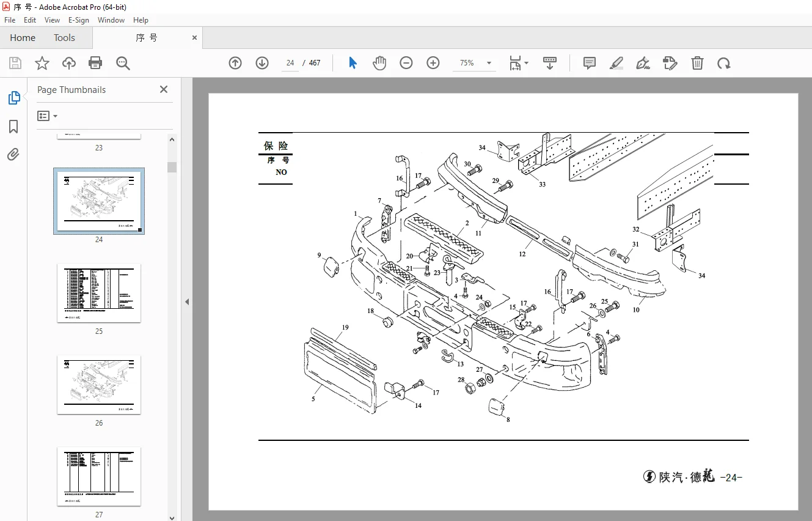Click the total page count 467
Image resolution: width=812 pixels, height=521 pixels.
(x=315, y=63)
